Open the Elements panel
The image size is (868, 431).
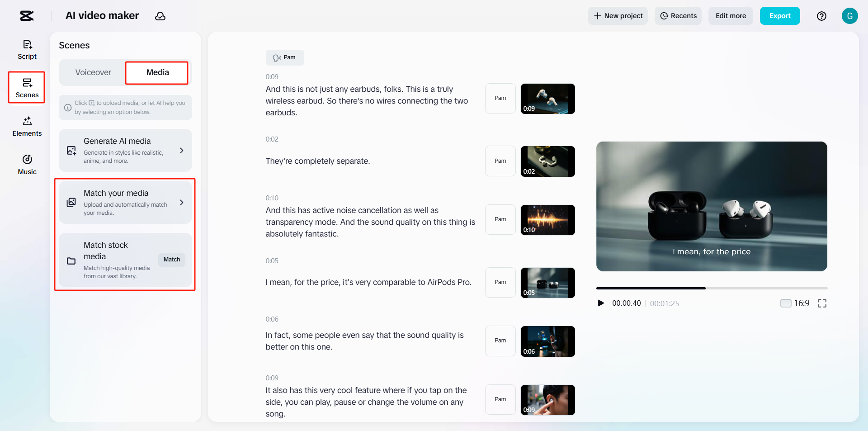pyautogui.click(x=27, y=126)
